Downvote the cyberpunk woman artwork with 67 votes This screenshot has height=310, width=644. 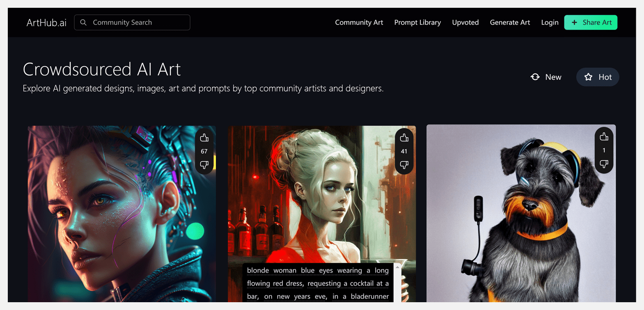click(204, 165)
